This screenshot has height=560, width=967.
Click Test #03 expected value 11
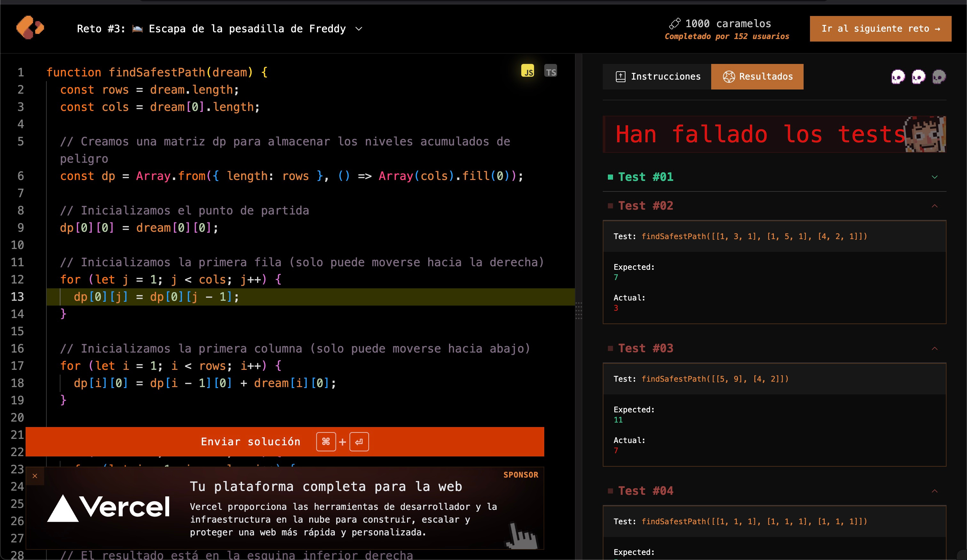[x=618, y=420]
